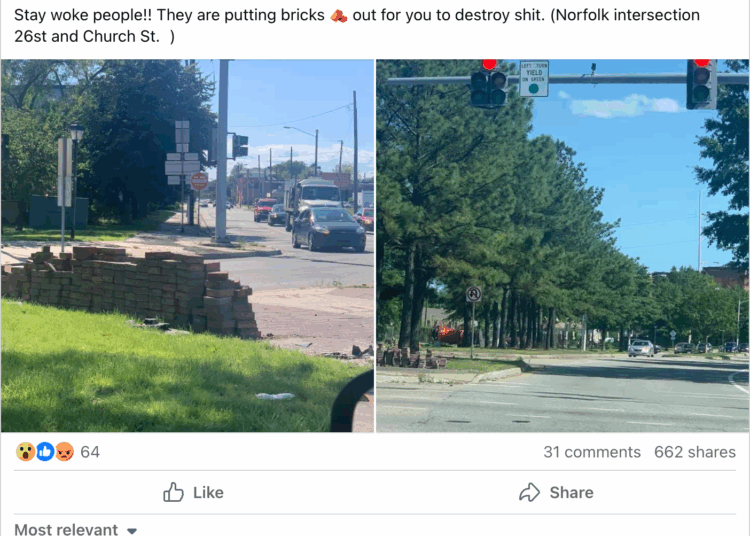
Task: View the 662 shares list
Action: [x=695, y=452]
